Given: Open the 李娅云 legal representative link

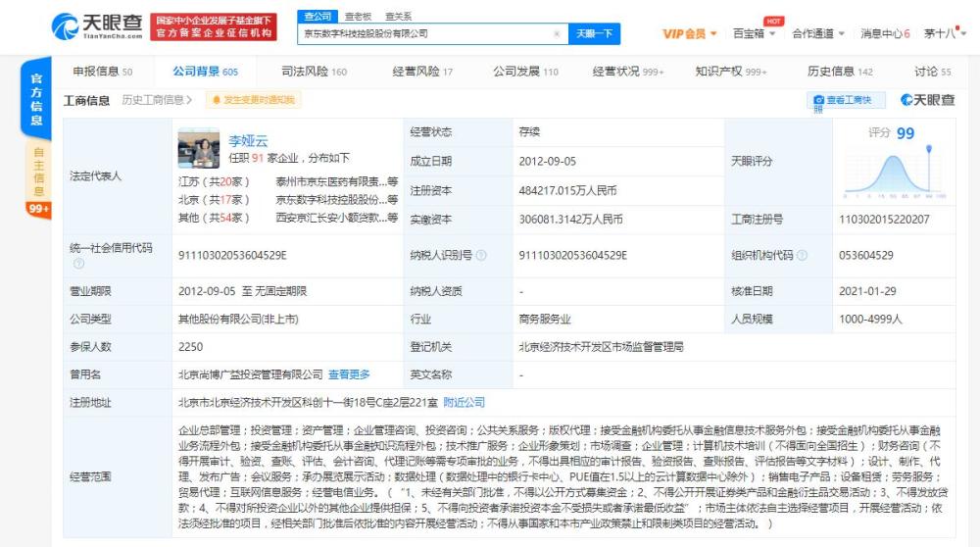Looking at the screenshot, I should 248,140.
